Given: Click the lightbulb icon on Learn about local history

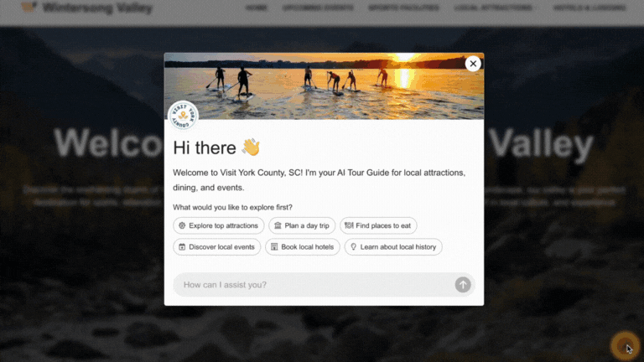Looking at the screenshot, I should pyautogui.click(x=353, y=246).
